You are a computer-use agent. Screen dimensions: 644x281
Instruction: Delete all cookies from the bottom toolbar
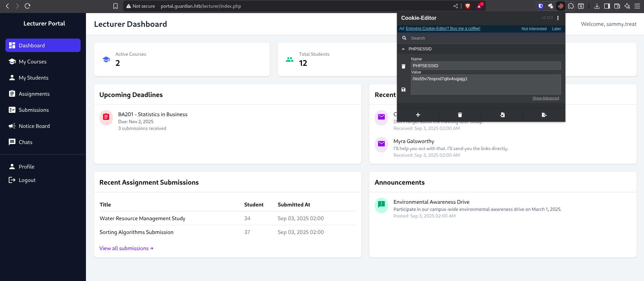coord(460,115)
